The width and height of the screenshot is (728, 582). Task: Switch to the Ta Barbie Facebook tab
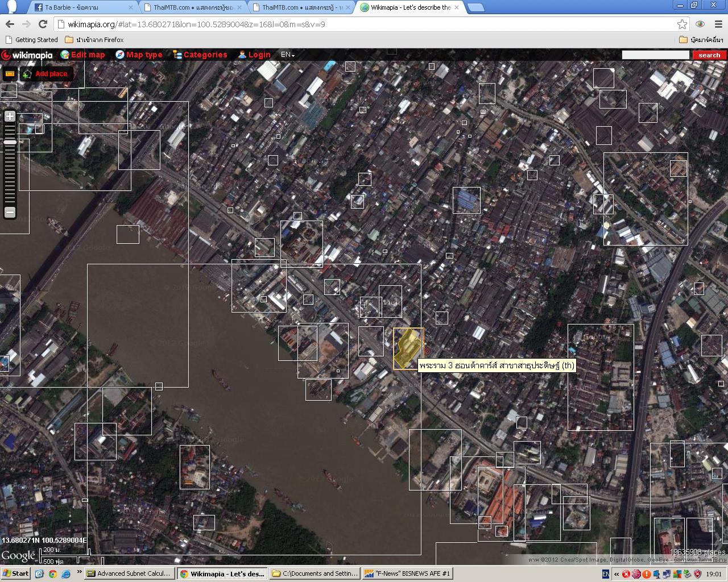coord(80,7)
